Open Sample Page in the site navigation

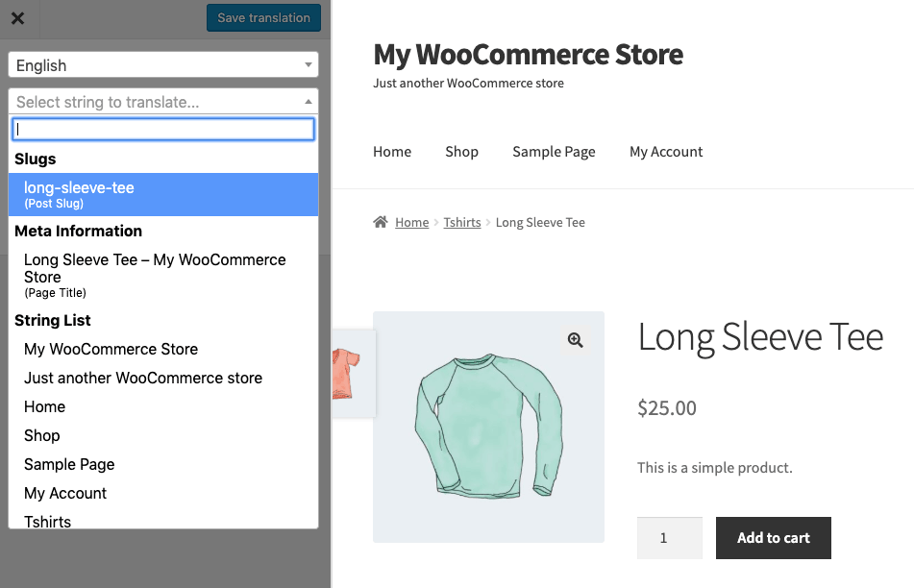[x=554, y=152]
